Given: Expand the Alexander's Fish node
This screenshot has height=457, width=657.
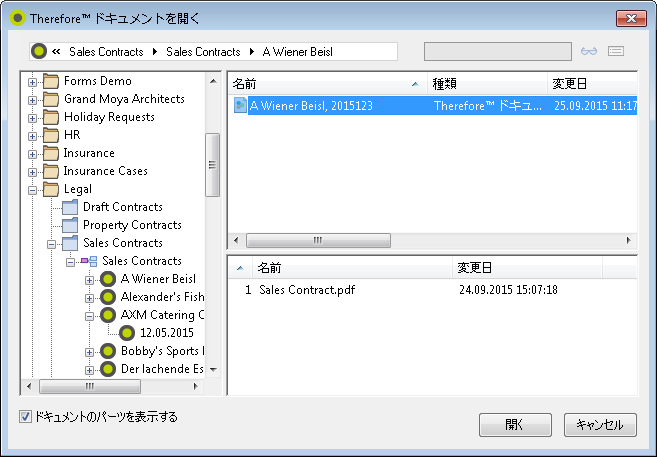Looking at the screenshot, I should point(89,298).
